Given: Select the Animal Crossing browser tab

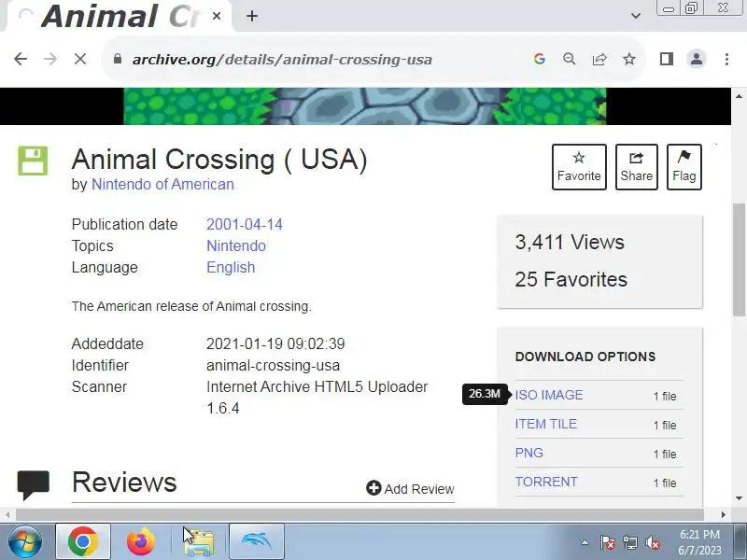Looking at the screenshot, I should click(120, 16).
